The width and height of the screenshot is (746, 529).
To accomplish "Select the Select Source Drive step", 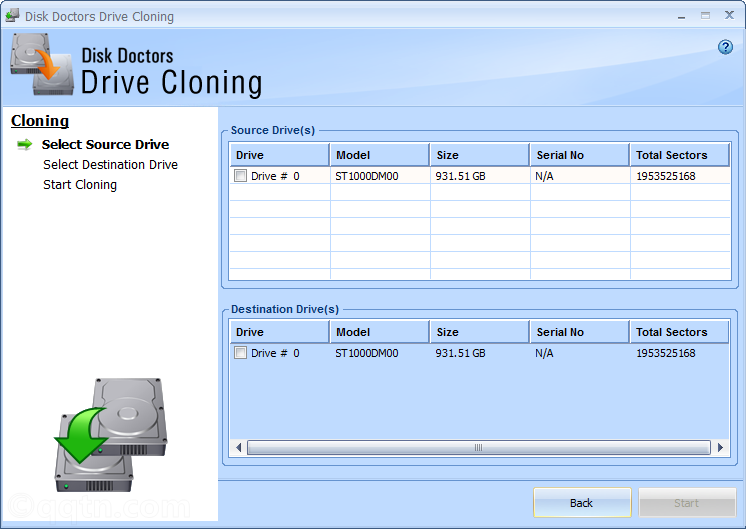I will pos(105,145).
